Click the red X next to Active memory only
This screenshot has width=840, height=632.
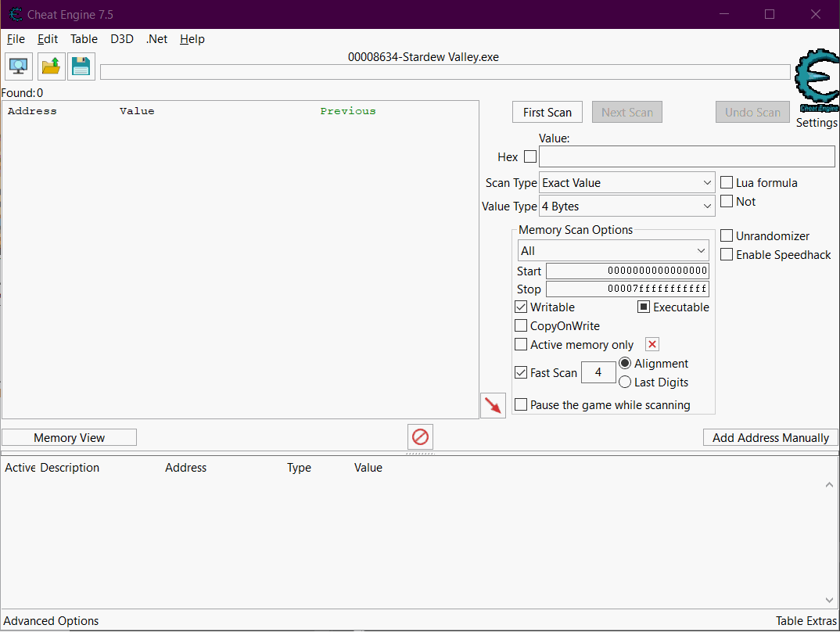652,344
